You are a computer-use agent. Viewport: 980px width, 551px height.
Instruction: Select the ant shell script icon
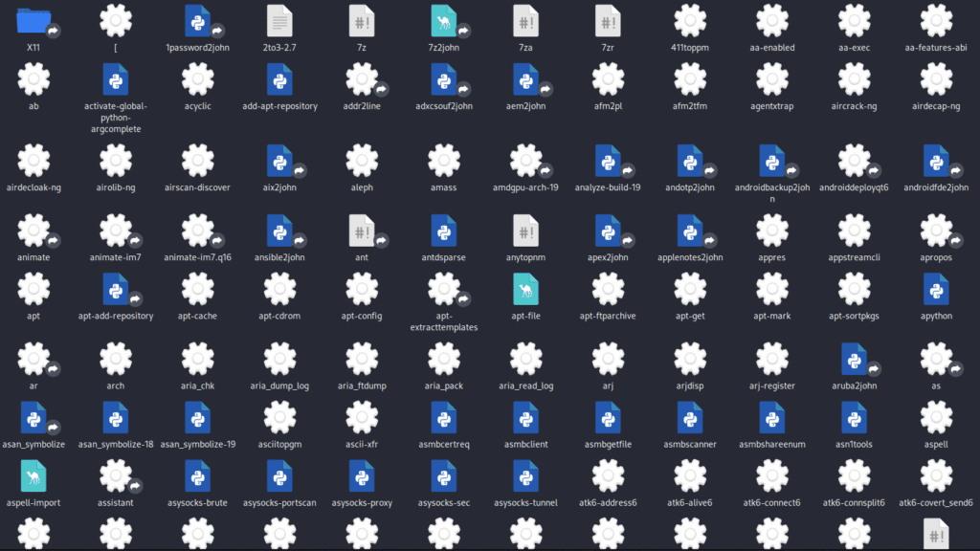362,231
